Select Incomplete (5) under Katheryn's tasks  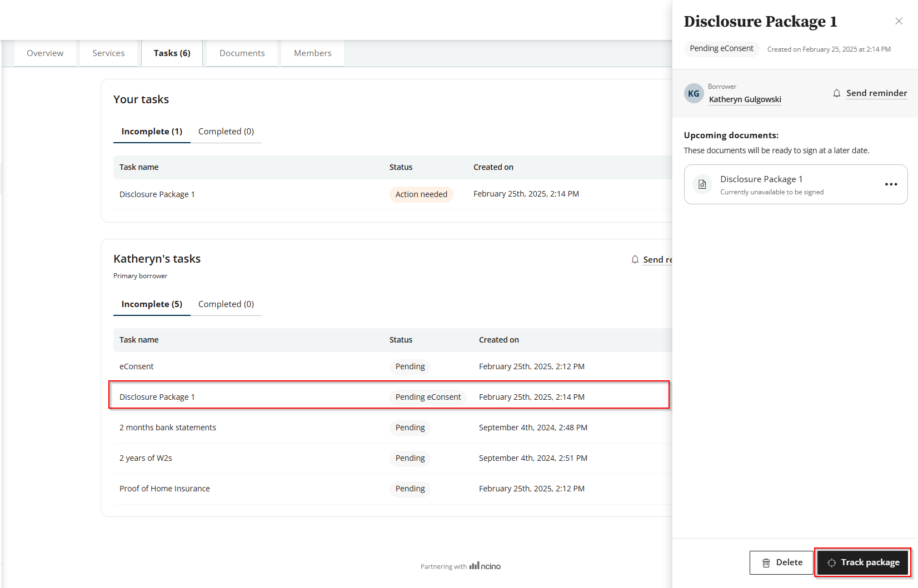(x=152, y=304)
